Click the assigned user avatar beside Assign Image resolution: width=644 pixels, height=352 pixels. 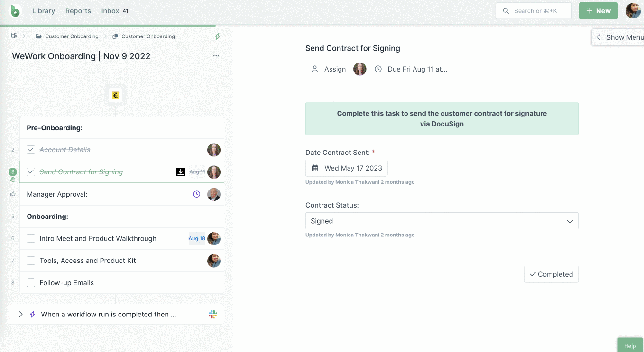point(360,69)
